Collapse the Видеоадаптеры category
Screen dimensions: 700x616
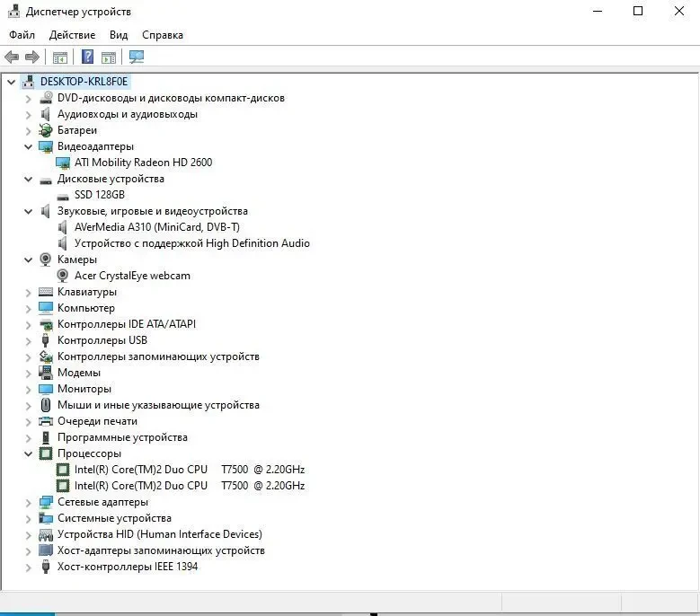(x=28, y=146)
